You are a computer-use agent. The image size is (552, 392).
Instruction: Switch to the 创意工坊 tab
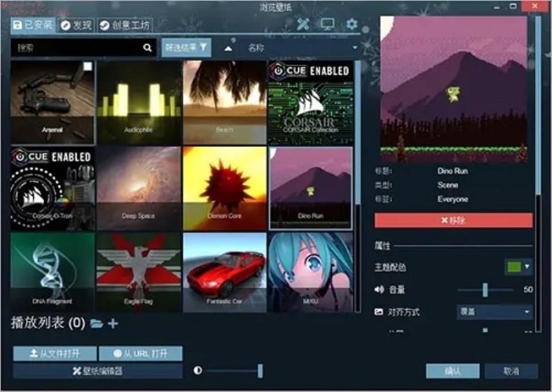point(125,25)
